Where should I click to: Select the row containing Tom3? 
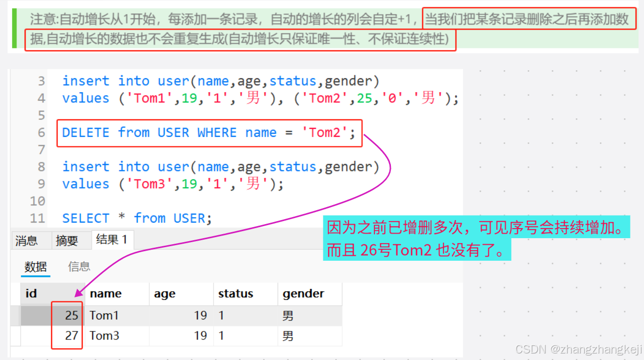[104, 335]
